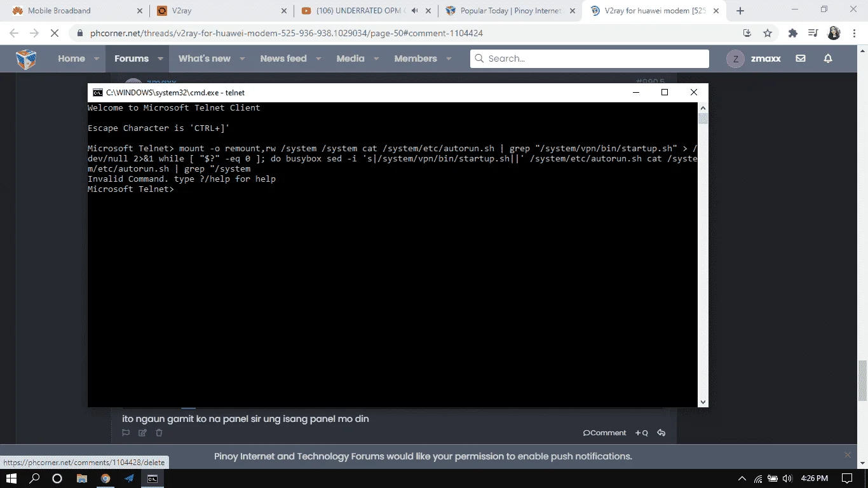
Task: Click the Microsoft Telnet> prompt line
Action: point(131,189)
